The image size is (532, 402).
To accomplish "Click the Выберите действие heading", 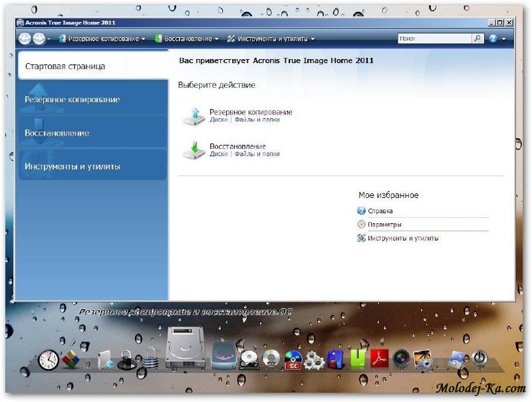I will [217, 85].
